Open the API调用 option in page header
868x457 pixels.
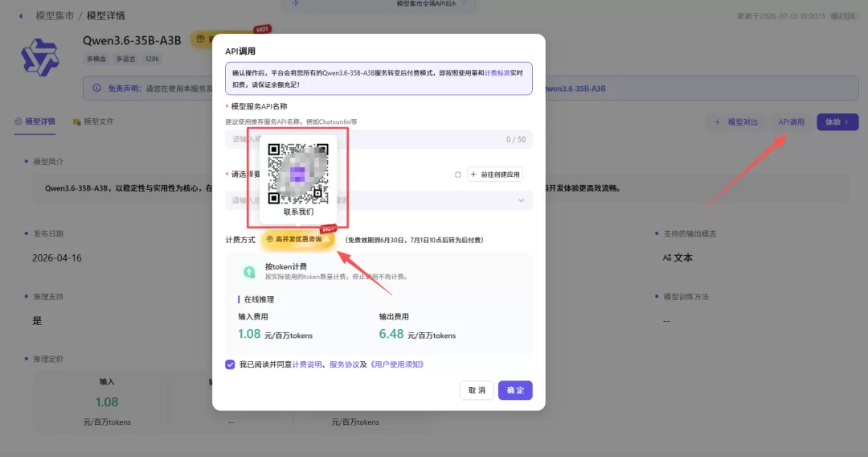pyautogui.click(x=791, y=121)
